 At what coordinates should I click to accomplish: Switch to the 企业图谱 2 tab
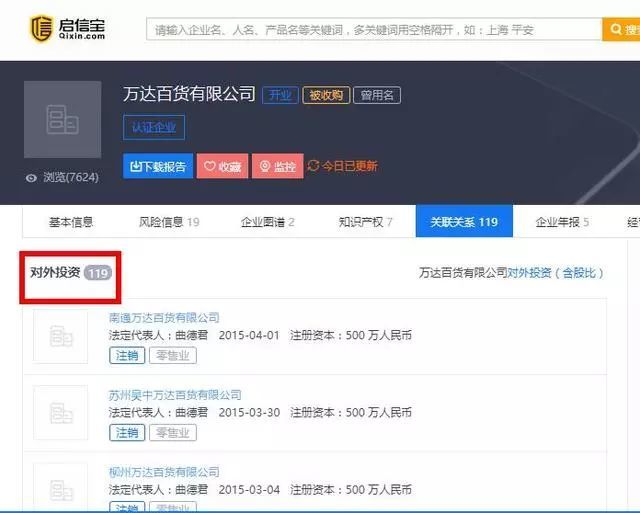pyautogui.click(x=267, y=222)
